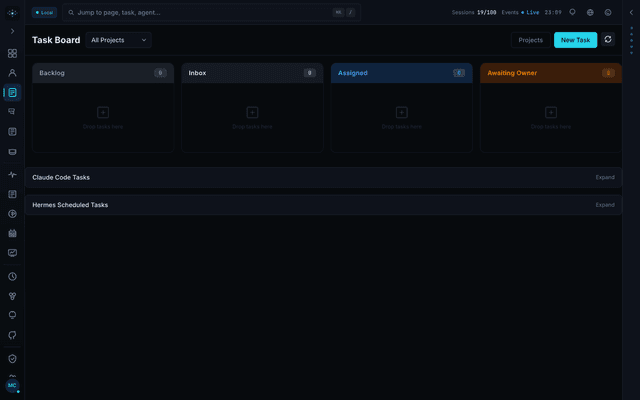Click the Task Board page title
The image size is (640, 400).
56,40
